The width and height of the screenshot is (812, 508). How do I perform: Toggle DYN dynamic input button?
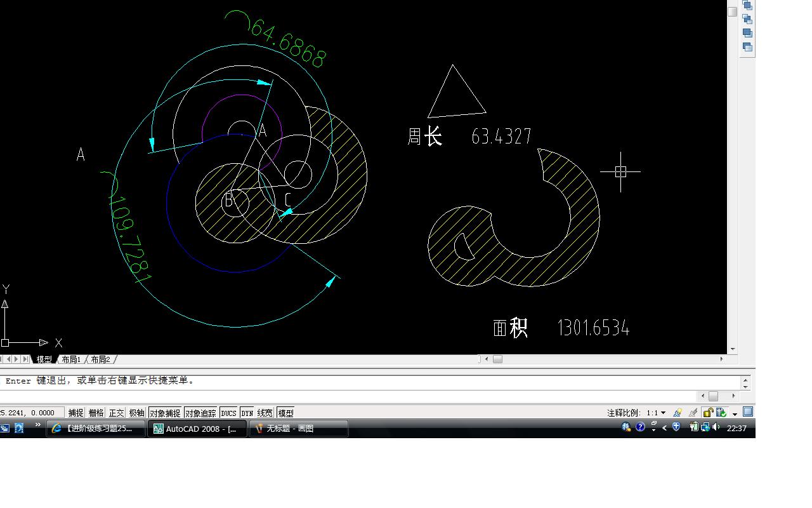point(247,413)
